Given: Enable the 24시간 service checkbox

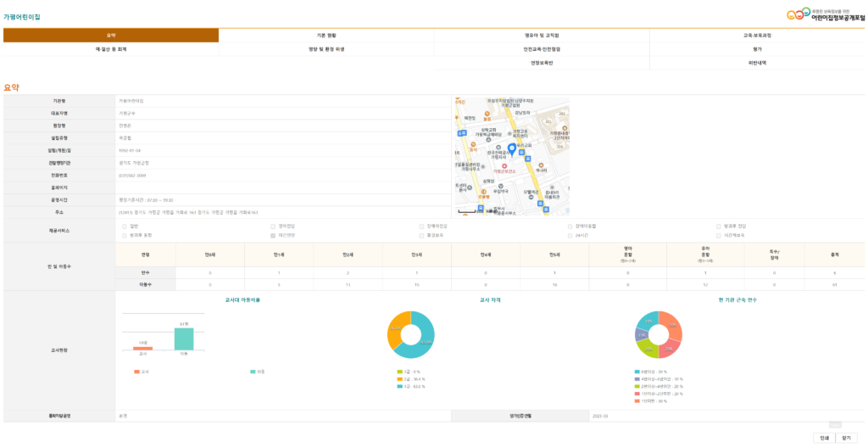Looking at the screenshot, I should coord(570,235).
